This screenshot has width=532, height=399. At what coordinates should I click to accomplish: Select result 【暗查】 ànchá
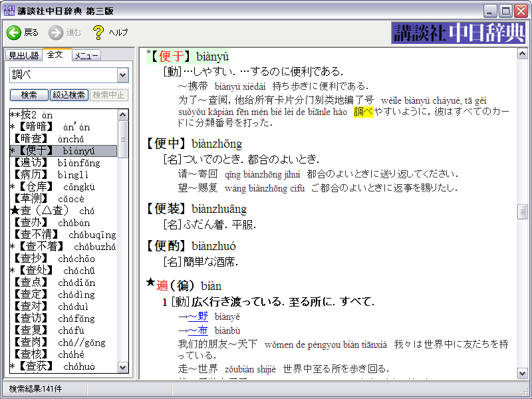coord(63,139)
